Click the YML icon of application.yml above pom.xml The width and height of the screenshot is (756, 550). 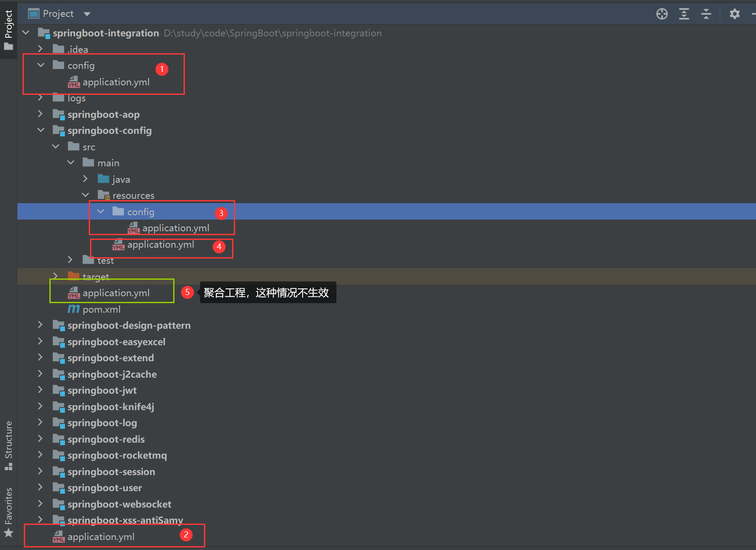pyautogui.click(x=74, y=293)
